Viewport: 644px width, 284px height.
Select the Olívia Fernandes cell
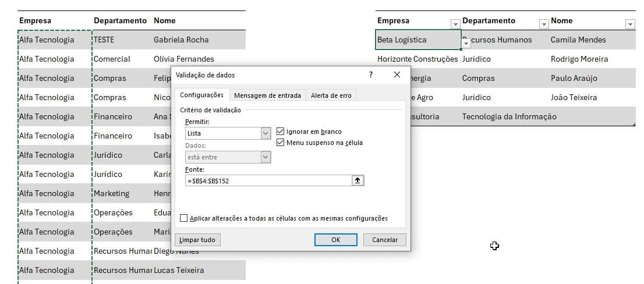199,59
